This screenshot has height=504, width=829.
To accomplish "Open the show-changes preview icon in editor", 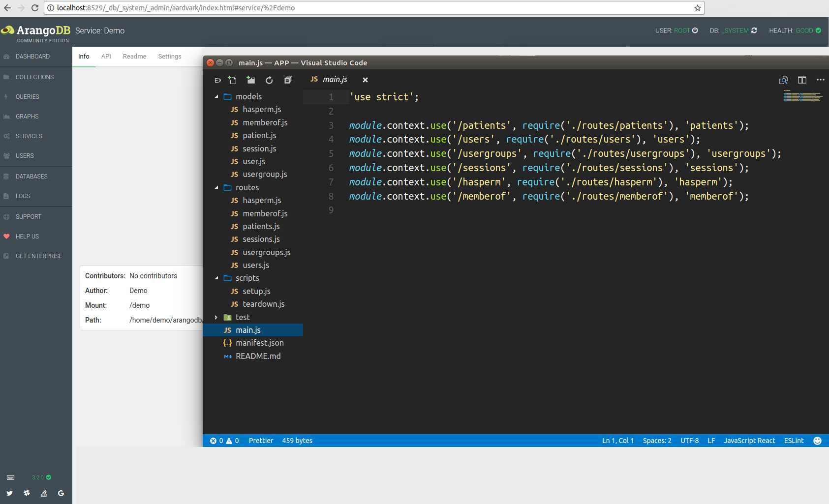I will click(784, 80).
